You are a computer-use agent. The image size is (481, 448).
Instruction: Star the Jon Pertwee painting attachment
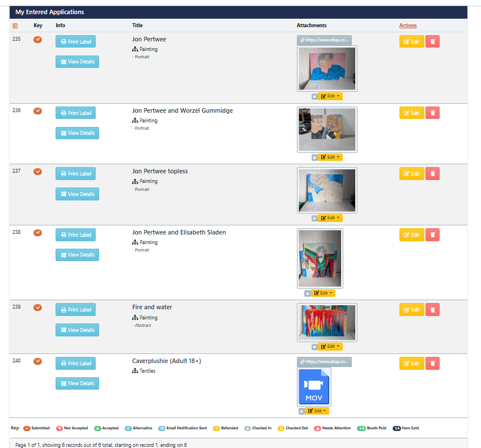coord(314,97)
